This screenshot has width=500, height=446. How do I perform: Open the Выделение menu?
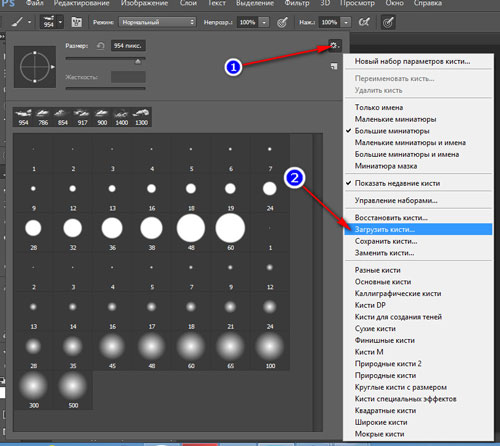pos(255,3)
